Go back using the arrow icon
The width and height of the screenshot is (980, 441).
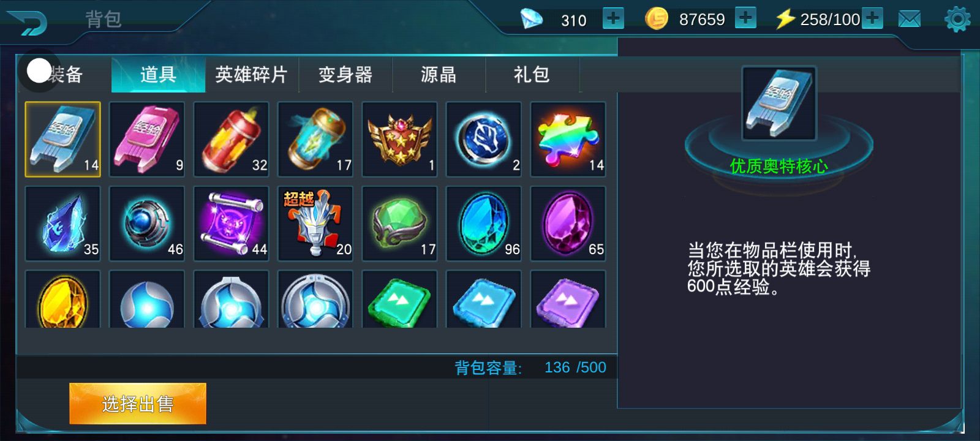27,23
